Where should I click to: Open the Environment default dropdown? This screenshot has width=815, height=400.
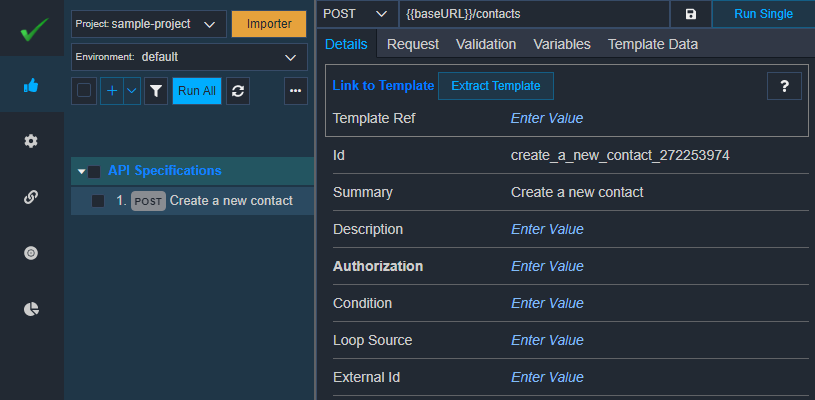(x=189, y=57)
